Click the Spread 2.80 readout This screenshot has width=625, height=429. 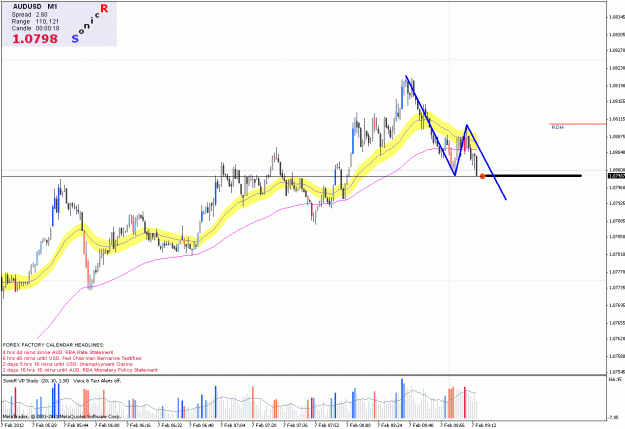click(x=29, y=14)
